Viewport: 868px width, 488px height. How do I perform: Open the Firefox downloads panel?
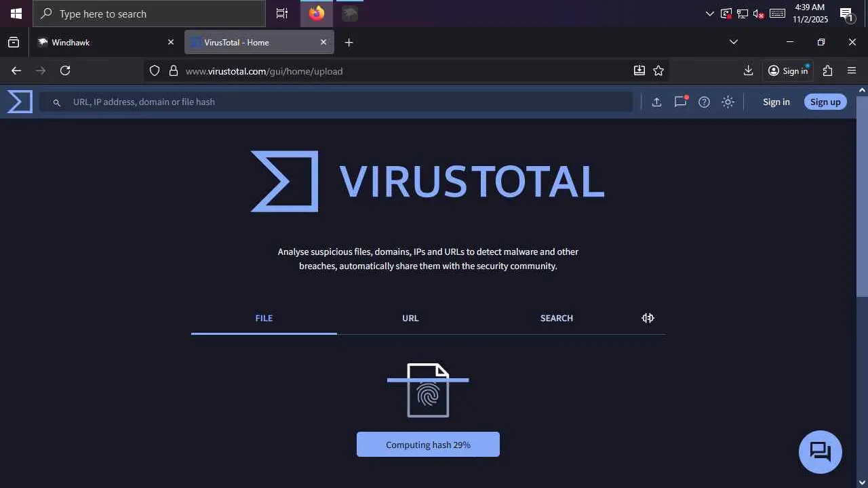pos(749,70)
